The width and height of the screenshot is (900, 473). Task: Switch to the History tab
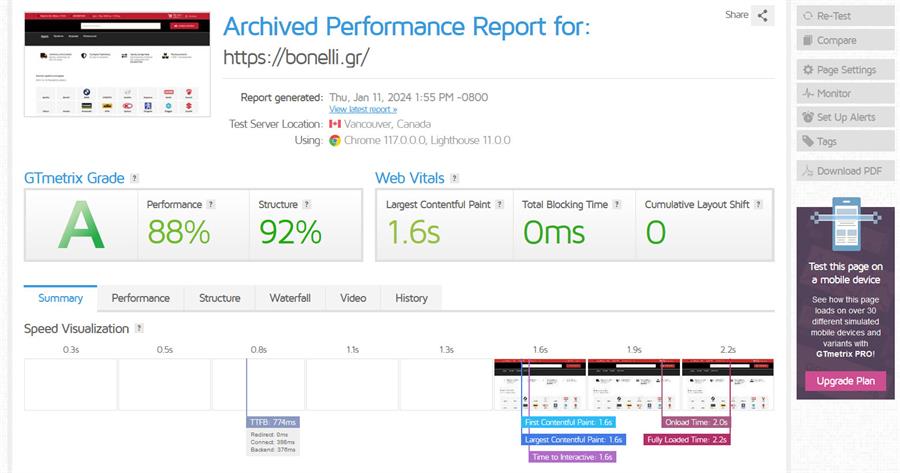(x=411, y=298)
